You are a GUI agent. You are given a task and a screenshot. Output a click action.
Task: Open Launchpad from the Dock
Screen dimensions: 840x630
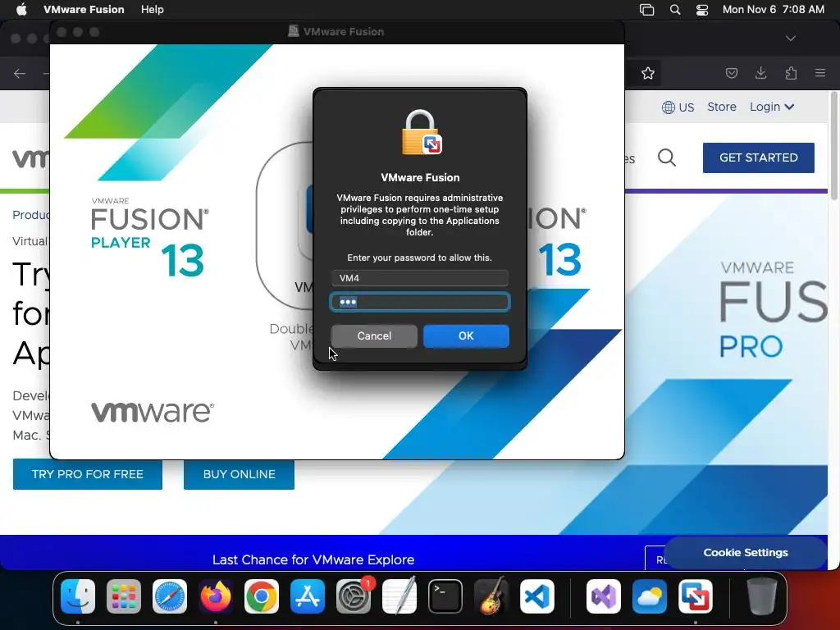(x=124, y=596)
